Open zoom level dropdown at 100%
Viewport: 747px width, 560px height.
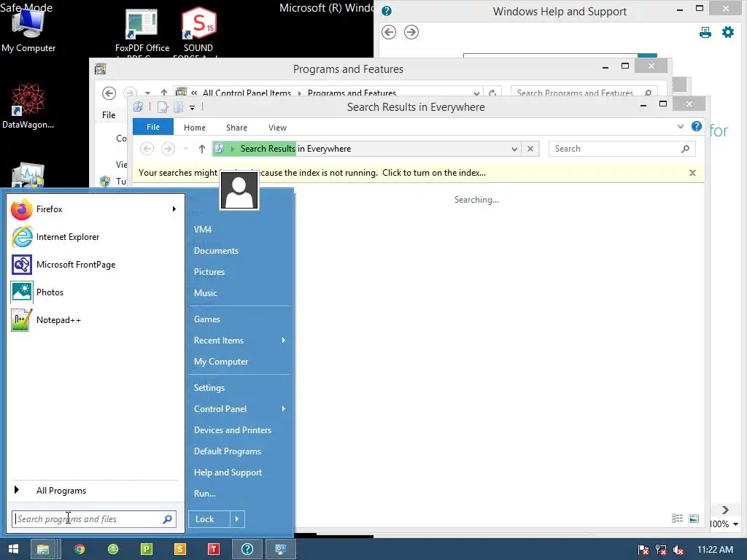point(735,524)
